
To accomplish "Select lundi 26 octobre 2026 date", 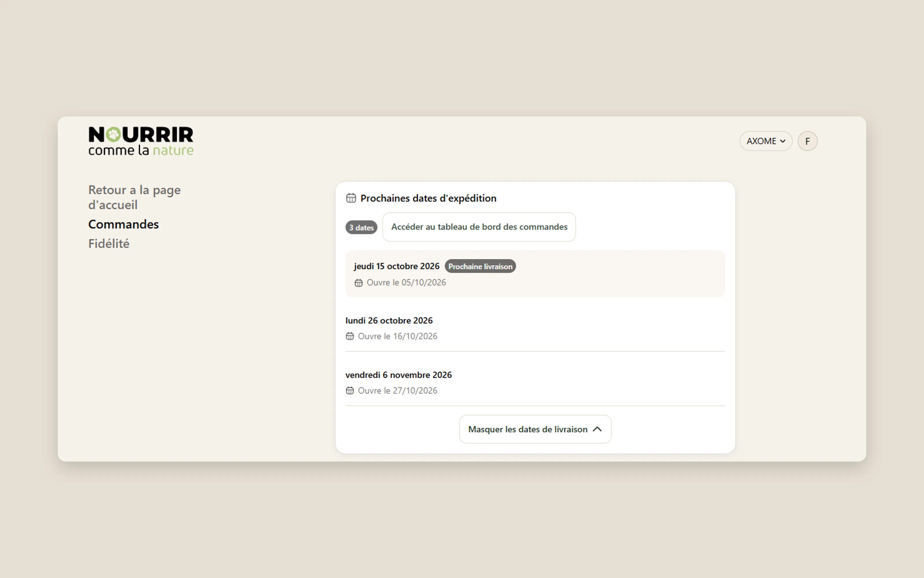I will [x=389, y=320].
